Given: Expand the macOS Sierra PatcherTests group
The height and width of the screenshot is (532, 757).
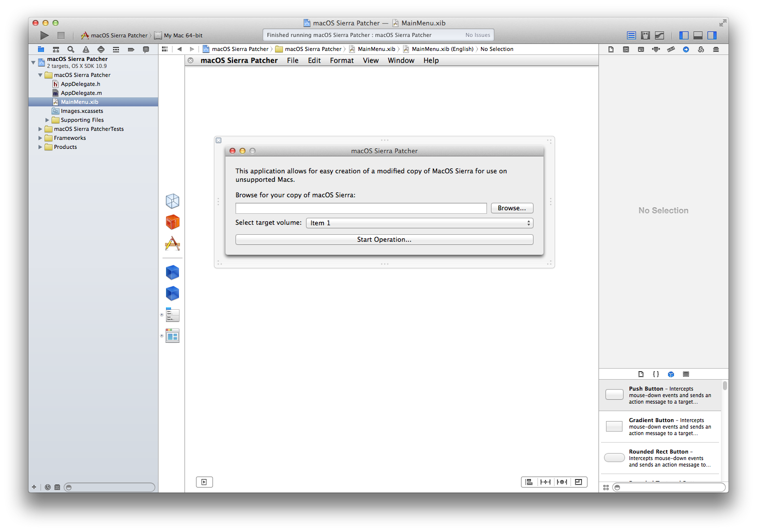Looking at the screenshot, I should (40, 129).
